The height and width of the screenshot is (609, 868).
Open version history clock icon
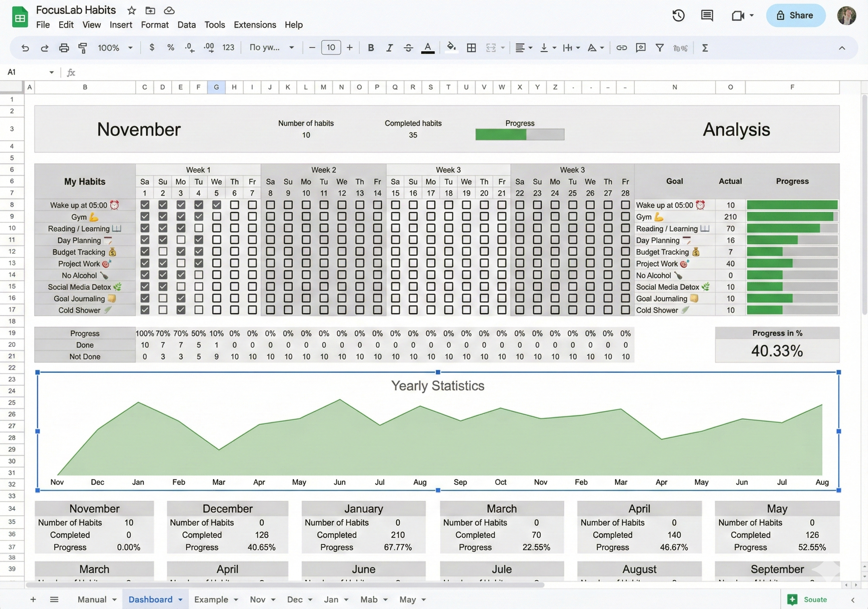[x=678, y=16]
